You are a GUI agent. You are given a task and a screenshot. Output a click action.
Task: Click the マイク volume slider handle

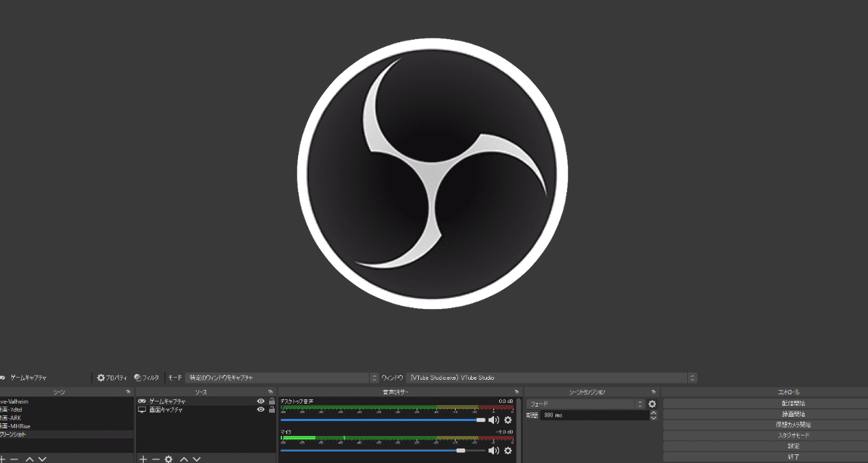tap(461, 450)
